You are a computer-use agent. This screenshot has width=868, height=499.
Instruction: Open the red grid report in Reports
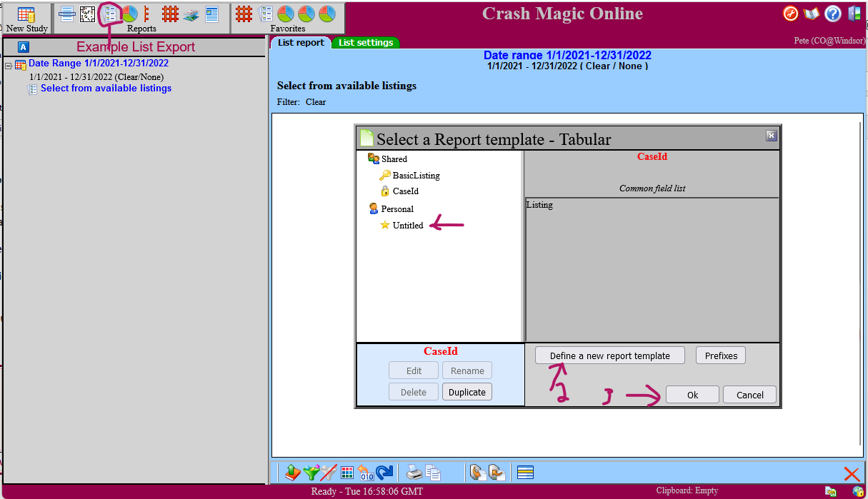click(170, 14)
